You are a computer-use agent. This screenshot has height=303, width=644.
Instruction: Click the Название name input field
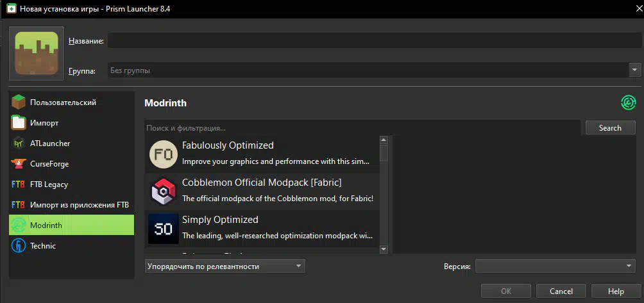coord(375,40)
